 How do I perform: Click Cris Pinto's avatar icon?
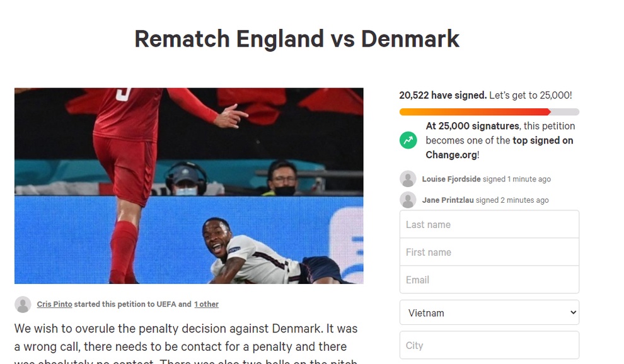tap(23, 304)
